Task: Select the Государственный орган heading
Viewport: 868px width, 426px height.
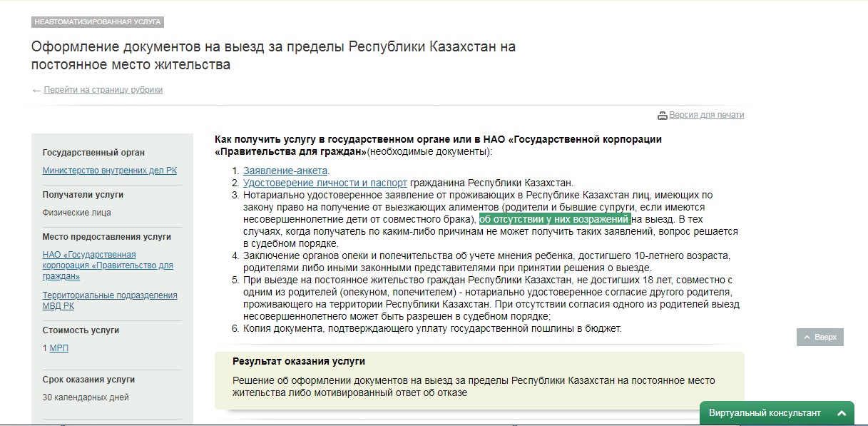Action: click(x=93, y=153)
